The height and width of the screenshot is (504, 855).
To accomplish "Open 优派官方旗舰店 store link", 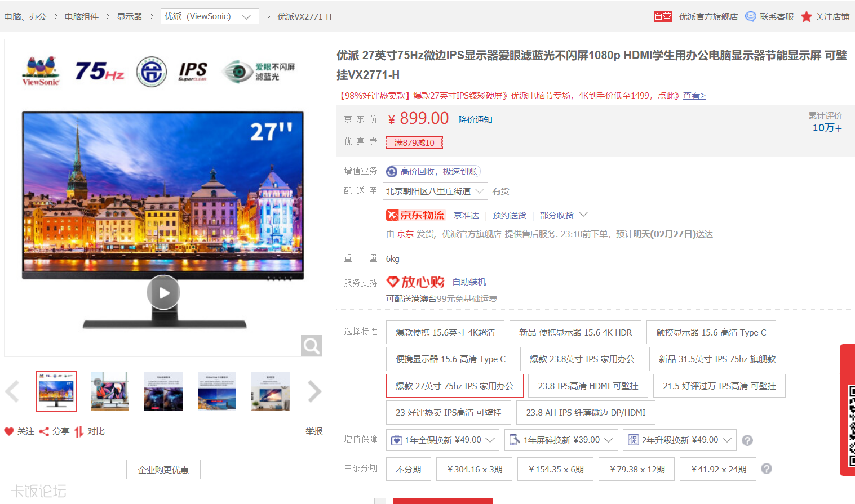I will point(708,16).
